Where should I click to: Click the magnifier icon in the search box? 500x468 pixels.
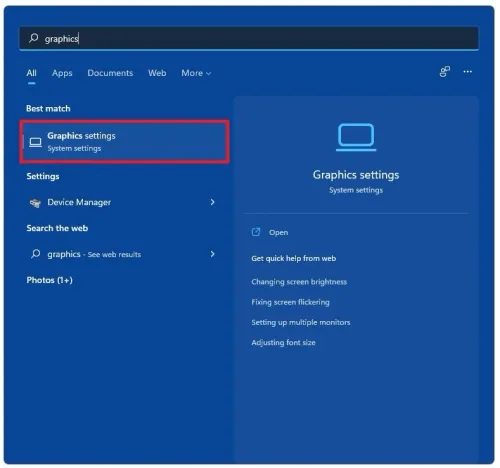pyautogui.click(x=34, y=38)
